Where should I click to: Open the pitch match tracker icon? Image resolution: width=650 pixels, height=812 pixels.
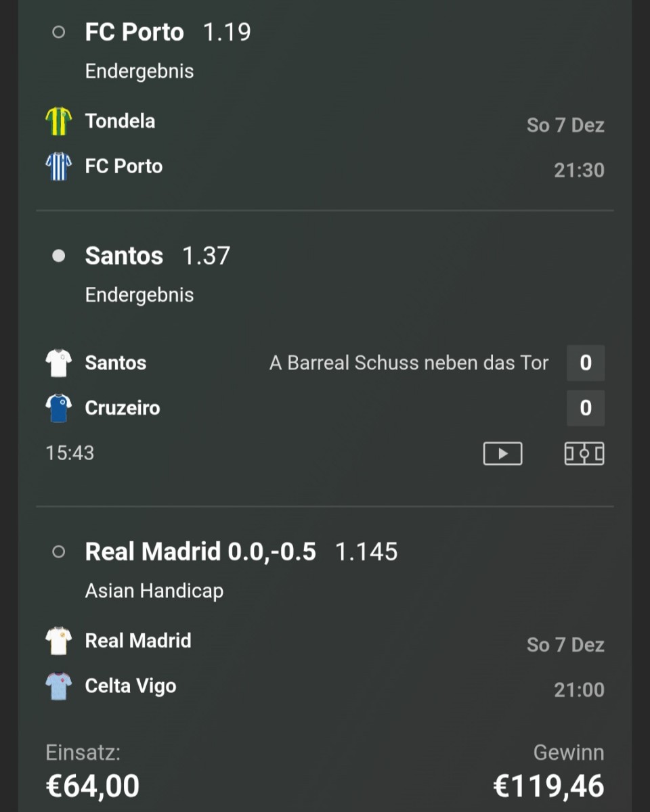point(584,453)
